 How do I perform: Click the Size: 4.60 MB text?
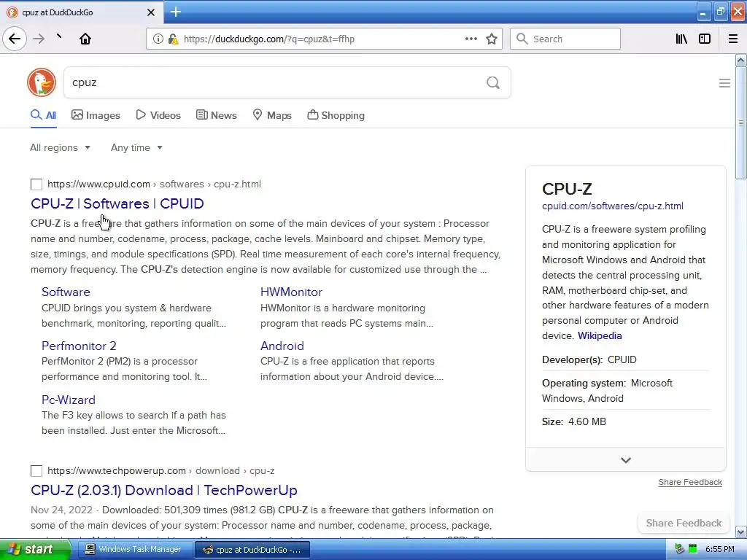tap(573, 422)
